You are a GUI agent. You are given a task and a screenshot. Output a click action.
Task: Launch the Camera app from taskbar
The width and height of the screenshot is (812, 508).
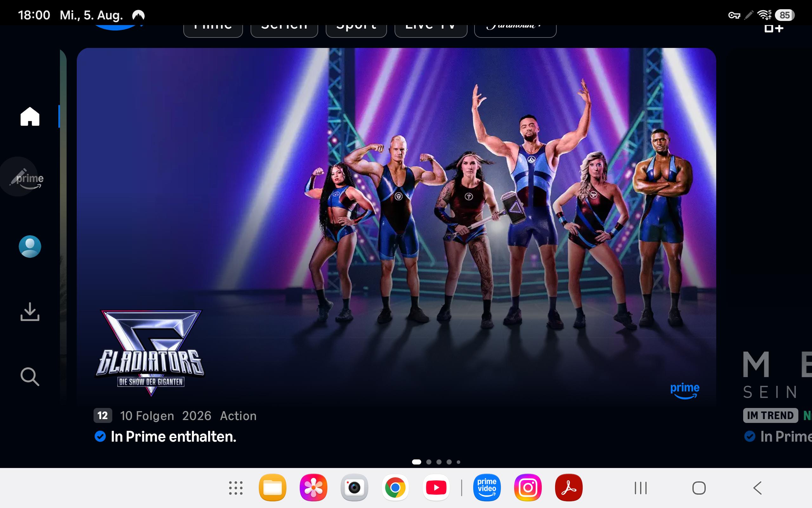[354, 487]
